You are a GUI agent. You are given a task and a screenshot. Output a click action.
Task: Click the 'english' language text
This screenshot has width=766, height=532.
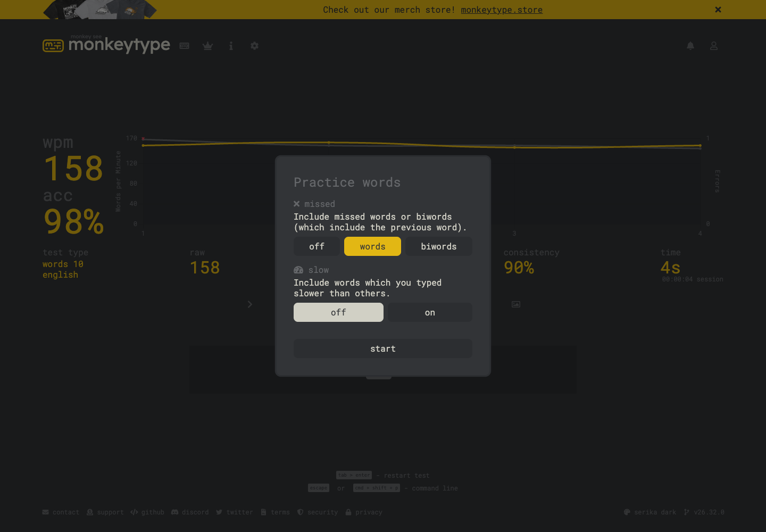pos(60,275)
